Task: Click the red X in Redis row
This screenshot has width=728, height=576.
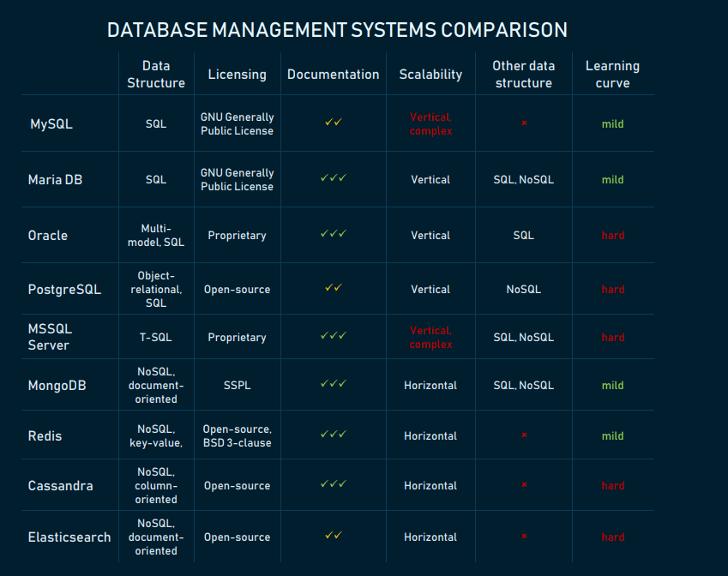Action: (x=524, y=435)
